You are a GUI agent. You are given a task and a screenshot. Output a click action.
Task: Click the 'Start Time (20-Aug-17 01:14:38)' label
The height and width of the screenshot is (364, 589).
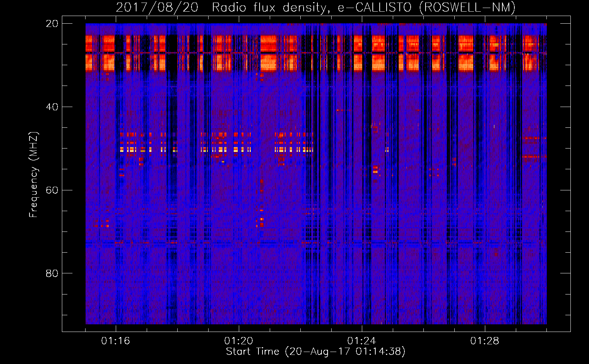(x=316, y=352)
